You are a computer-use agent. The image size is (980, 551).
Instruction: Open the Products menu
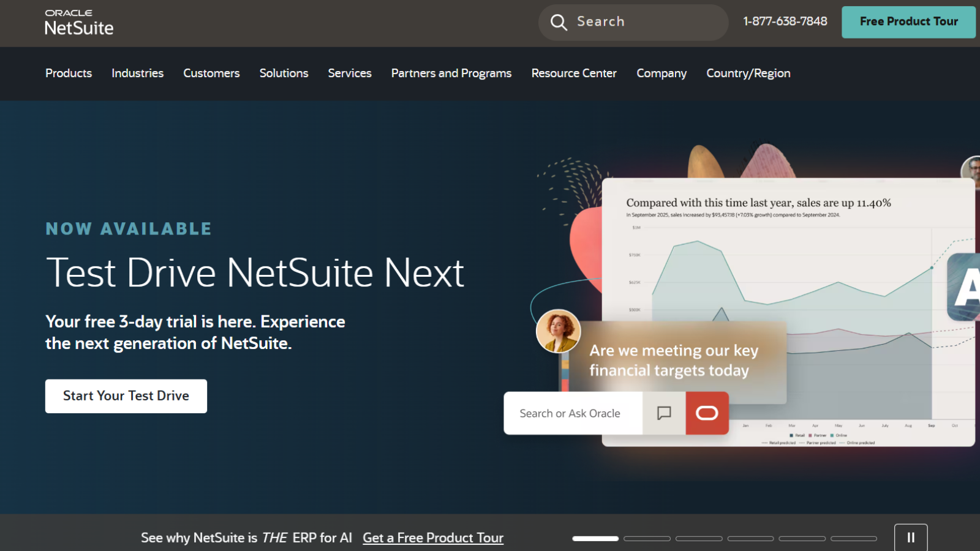tap(69, 73)
